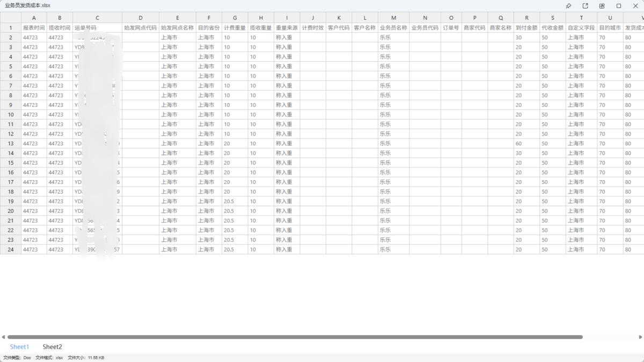This screenshot has height=362, width=644.
Task: Pin the viewer window on top
Action: point(568,6)
